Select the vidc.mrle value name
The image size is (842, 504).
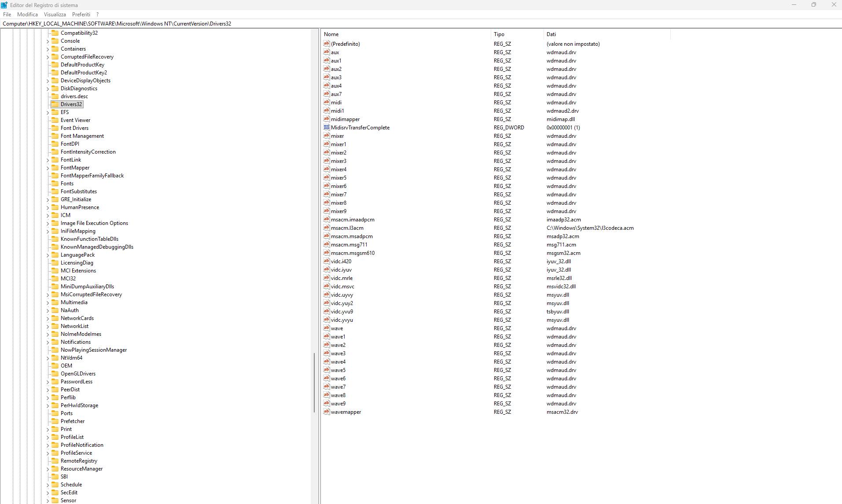click(x=342, y=278)
